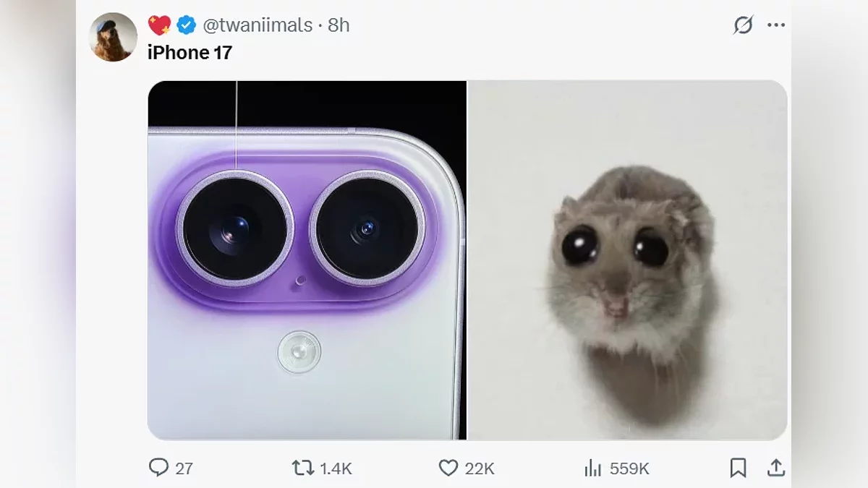The height and width of the screenshot is (488, 868).
Task: Click the "iPhone 17" post text
Action: click(x=190, y=52)
